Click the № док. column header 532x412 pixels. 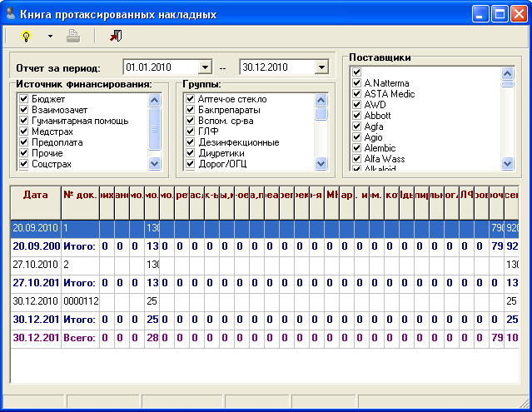pyautogui.click(x=78, y=195)
